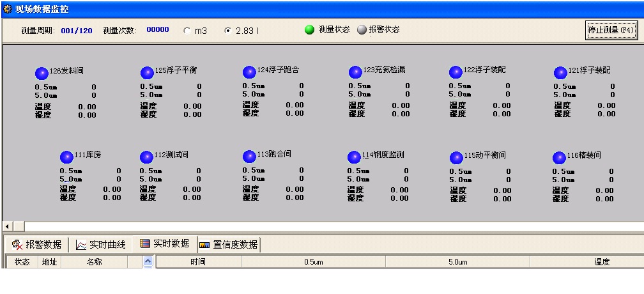The width and height of the screenshot is (644, 294).
Task: Click the gray 报警状态 status light
Action: tap(362, 30)
